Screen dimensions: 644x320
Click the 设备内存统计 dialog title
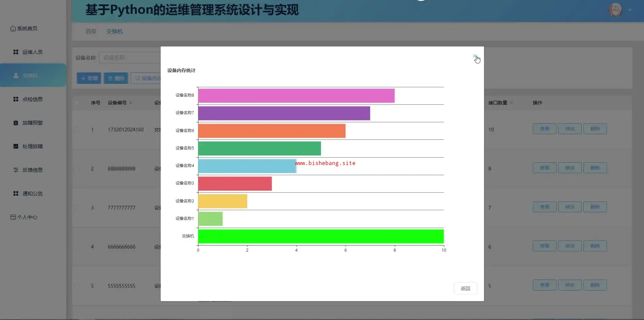181,70
